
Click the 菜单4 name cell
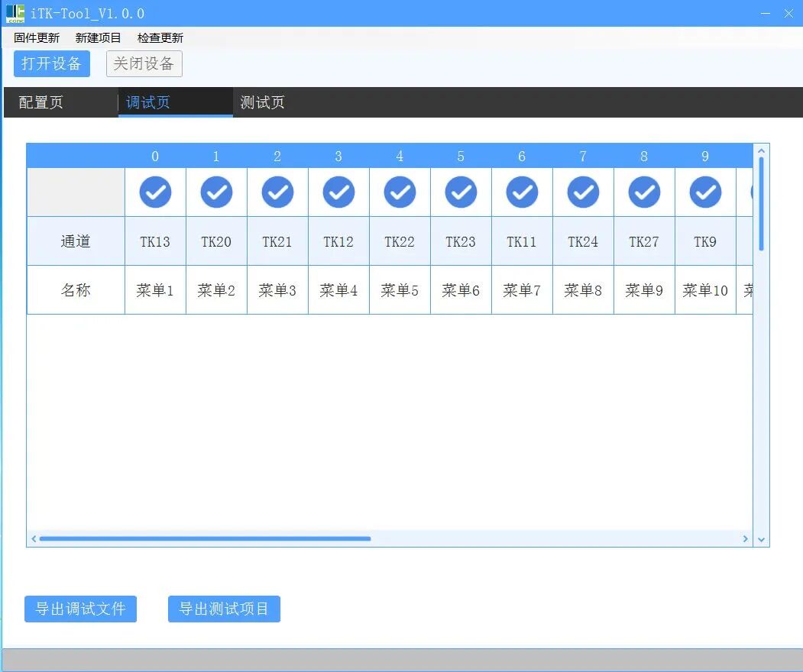(x=338, y=290)
